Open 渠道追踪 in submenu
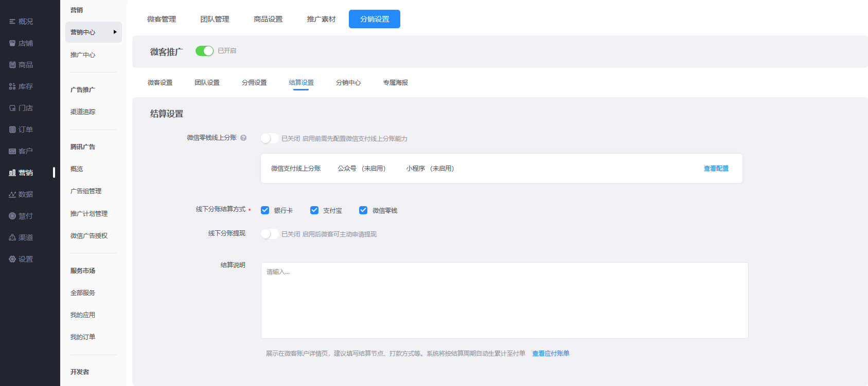Screen dimensions: 868x386 [83, 112]
